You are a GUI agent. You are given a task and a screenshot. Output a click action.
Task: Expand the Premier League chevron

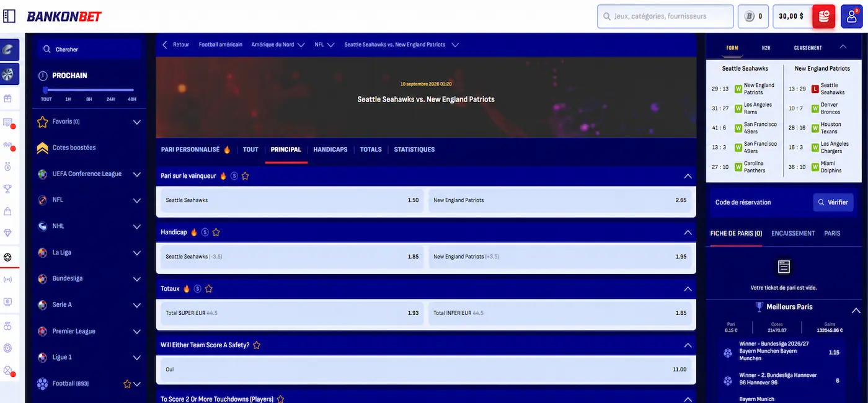coord(137,332)
